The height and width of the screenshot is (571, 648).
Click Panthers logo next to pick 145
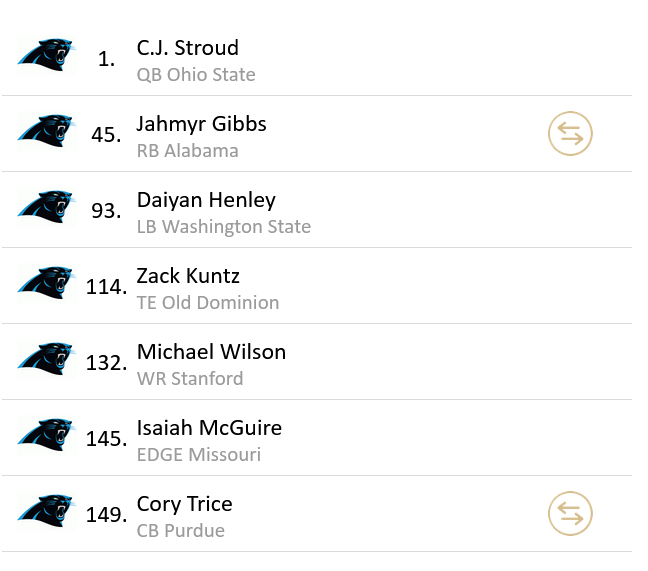click(x=46, y=436)
